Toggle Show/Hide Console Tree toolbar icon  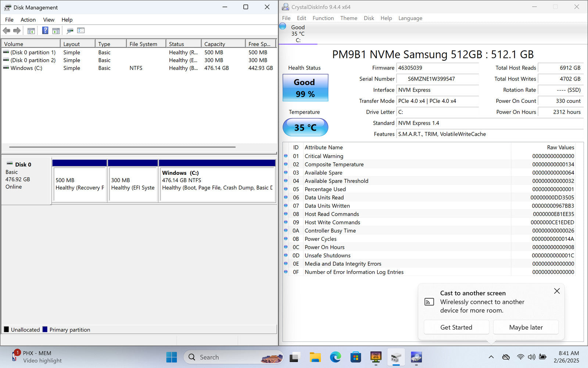pos(31,31)
